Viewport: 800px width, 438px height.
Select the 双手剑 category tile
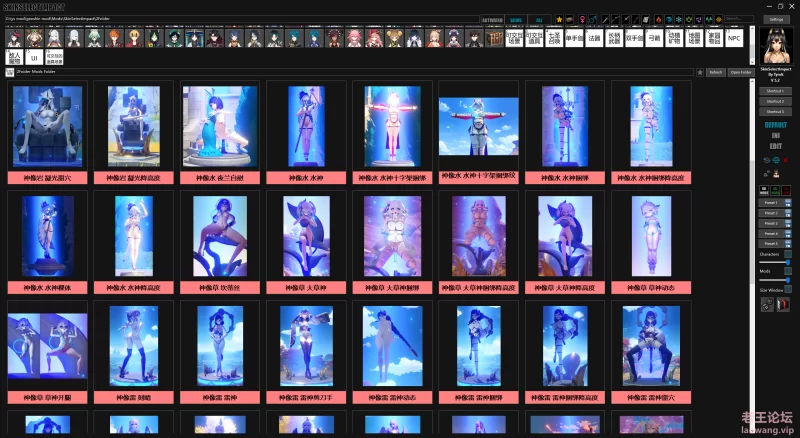[x=634, y=38]
